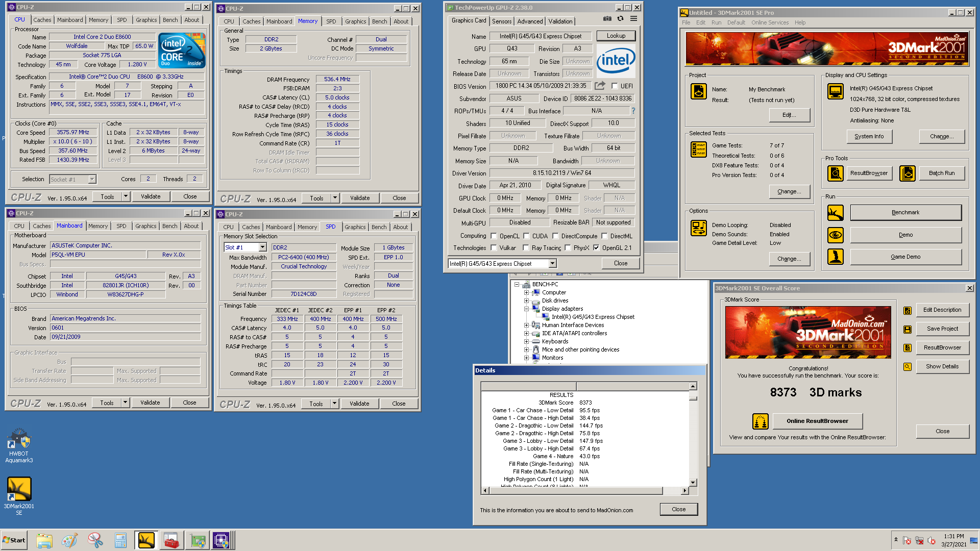Click Benchmark button in Run section

(x=905, y=213)
